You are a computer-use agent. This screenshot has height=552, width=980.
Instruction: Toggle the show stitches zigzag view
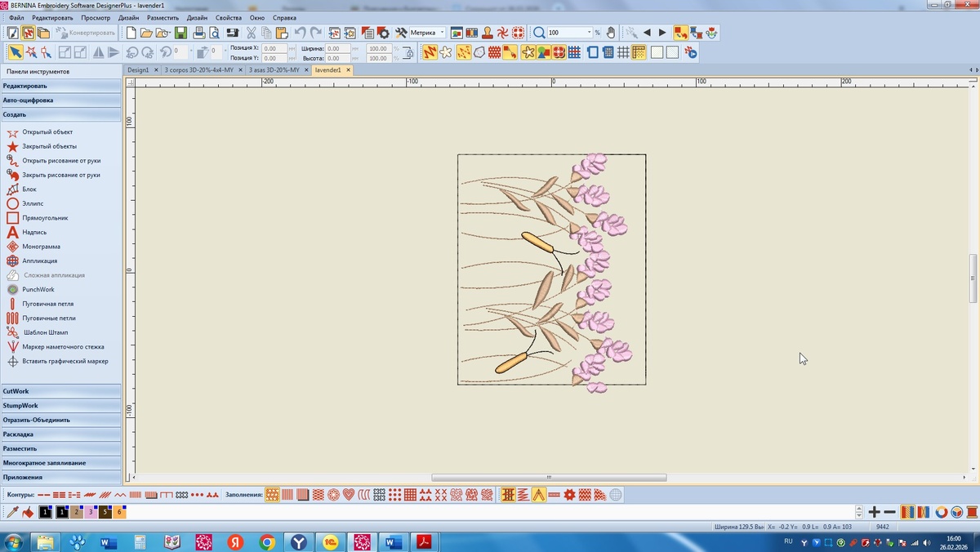pos(430,52)
